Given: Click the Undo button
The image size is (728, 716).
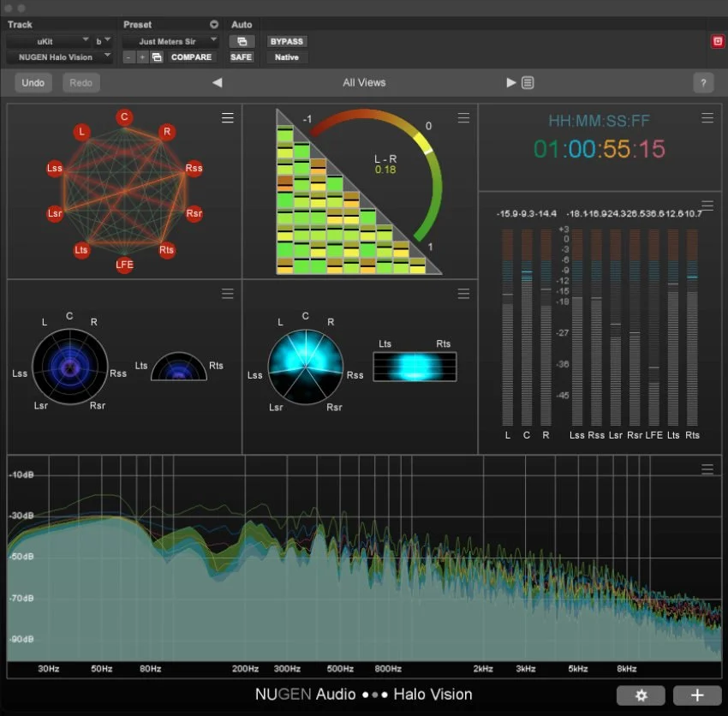Looking at the screenshot, I should (x=33, y=83).
